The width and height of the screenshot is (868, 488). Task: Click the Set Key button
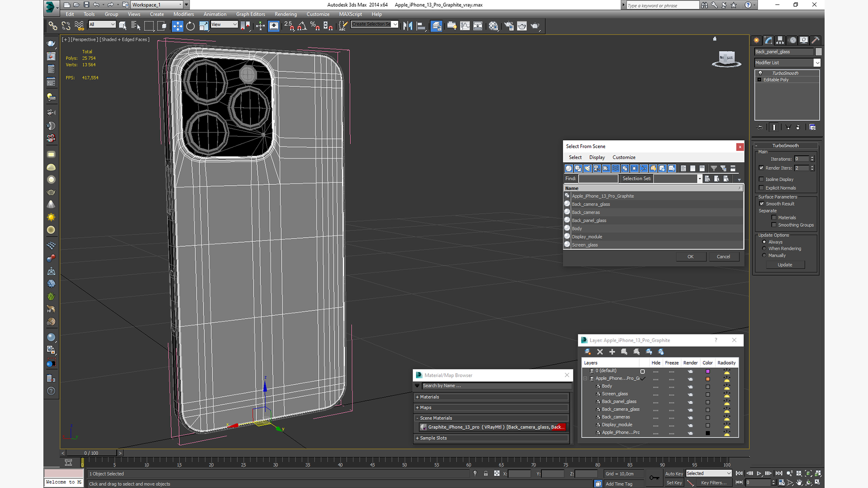(x=674, y=483)
